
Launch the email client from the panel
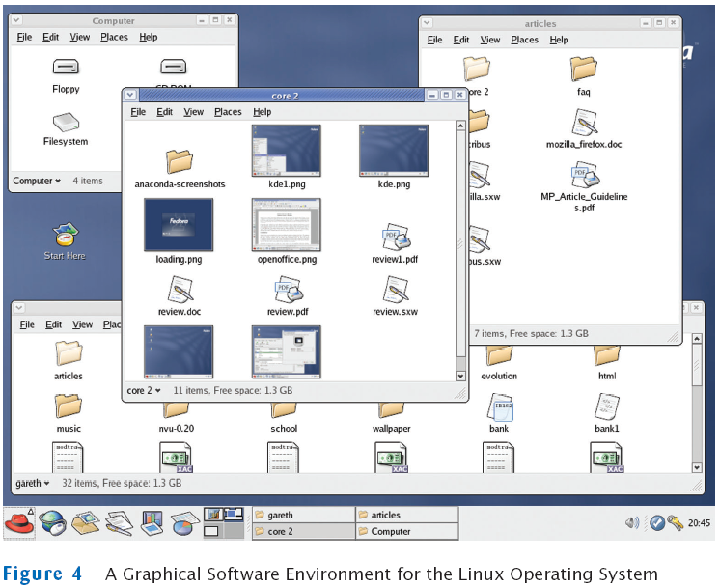[85, 522]
